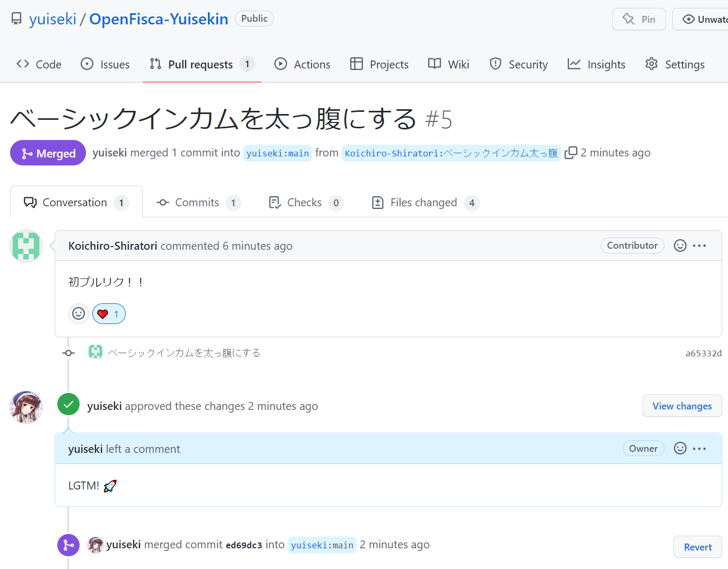728x569 pixels.
Task: Click the Owner badge
Action: coord(643,449)
